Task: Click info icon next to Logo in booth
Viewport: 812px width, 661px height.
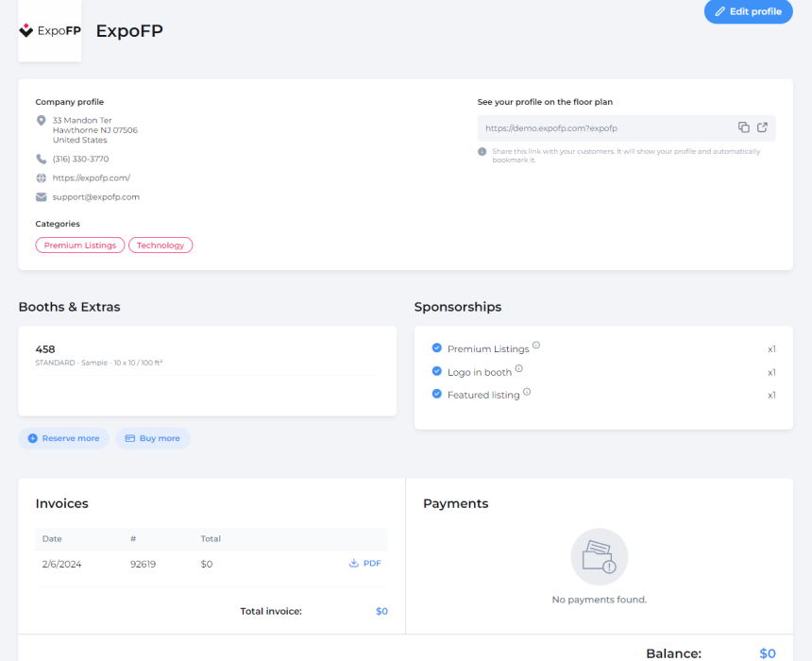Action: (x=519, y=368)
